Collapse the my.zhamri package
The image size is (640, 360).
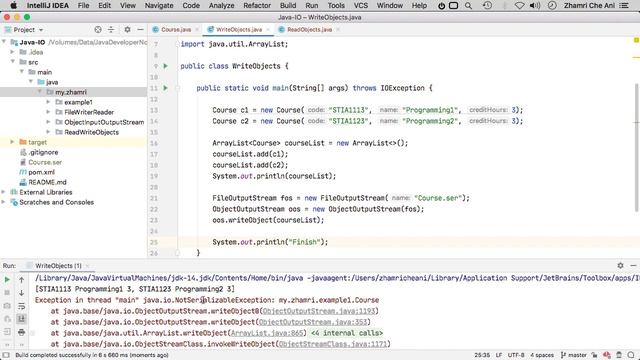(x=40, y=92)
